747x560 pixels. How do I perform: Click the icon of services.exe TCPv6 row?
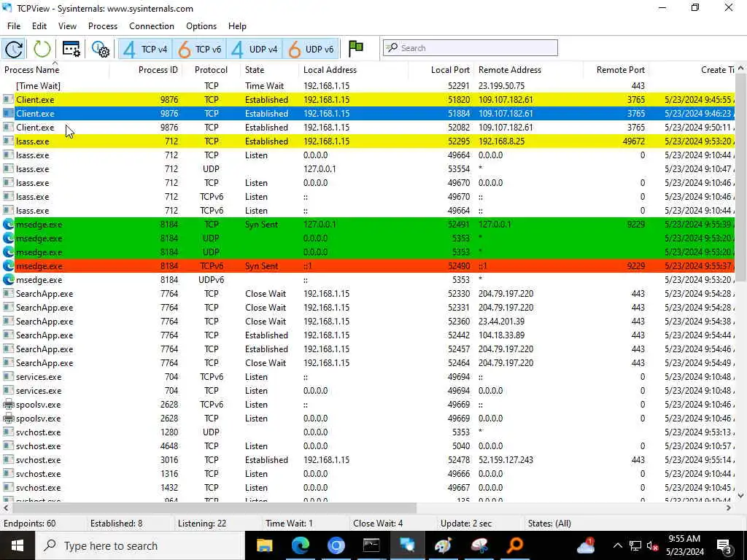coord(8,377)
